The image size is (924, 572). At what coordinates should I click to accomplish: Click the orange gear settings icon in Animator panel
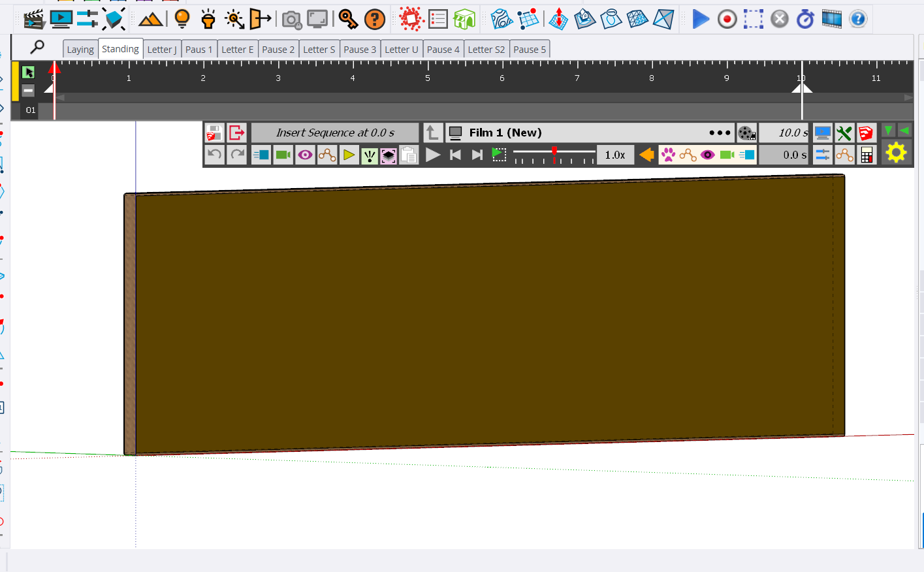tap(896, 154)
